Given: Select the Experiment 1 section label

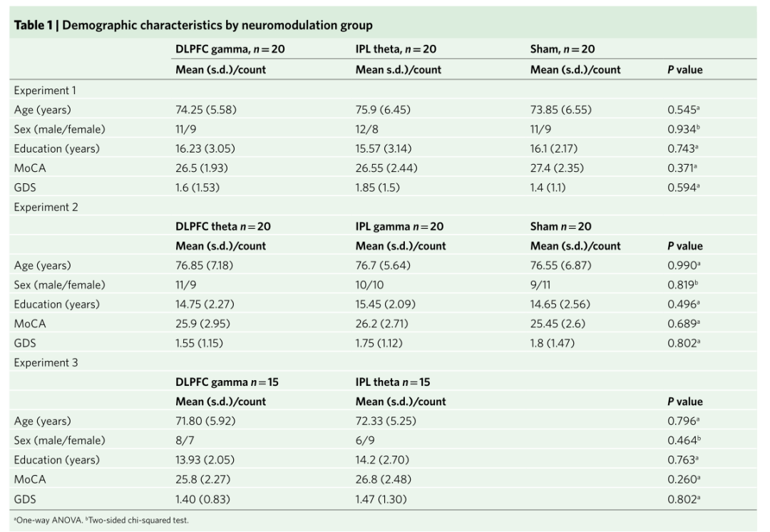Looking at the screenshot, I should coord(46,91).
